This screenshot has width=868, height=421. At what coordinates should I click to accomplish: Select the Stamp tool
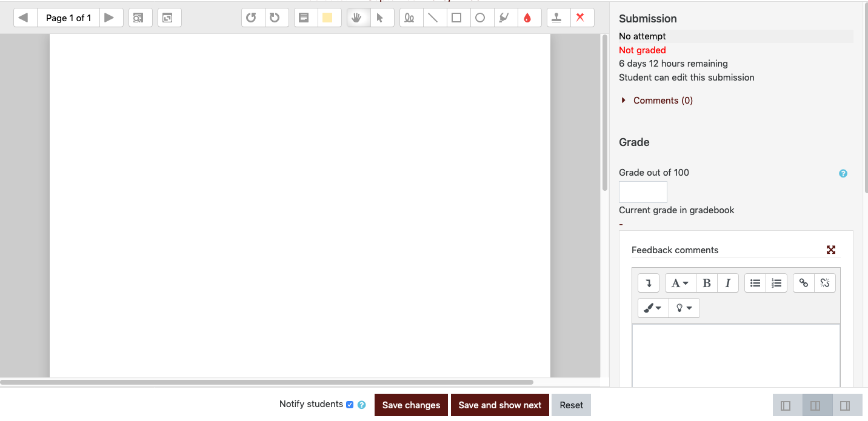[x=558, y=18]
